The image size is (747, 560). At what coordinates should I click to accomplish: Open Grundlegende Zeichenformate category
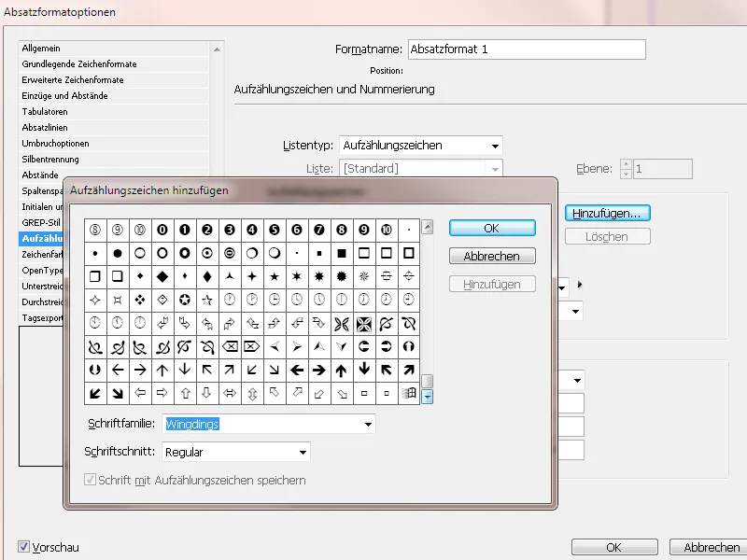pos(114,63)
